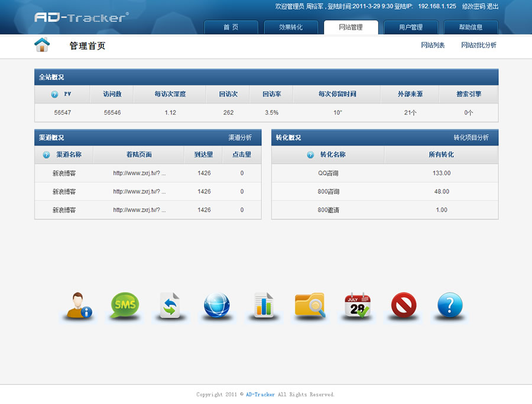
Task: Click the home house icon
Action: [x=42, y=45]
